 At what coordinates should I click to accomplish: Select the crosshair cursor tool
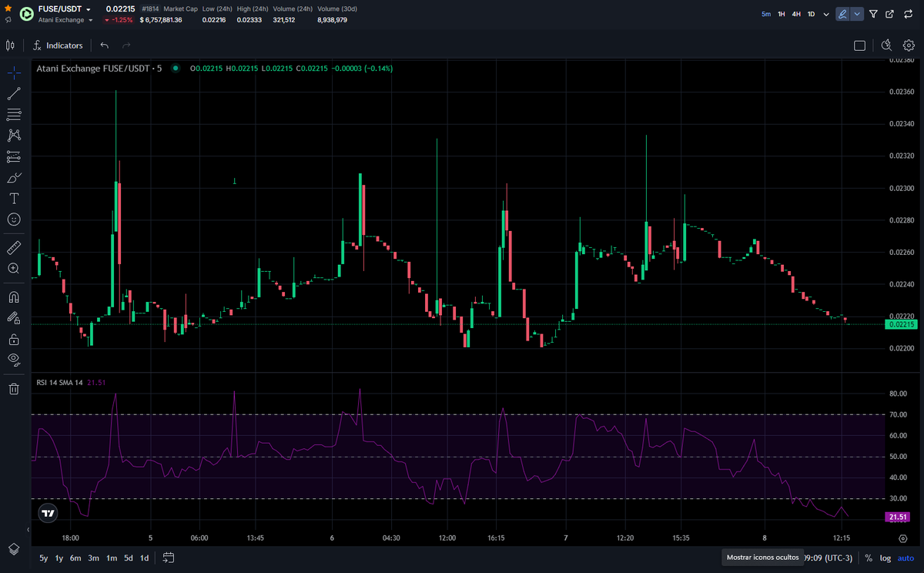point(13,72)
